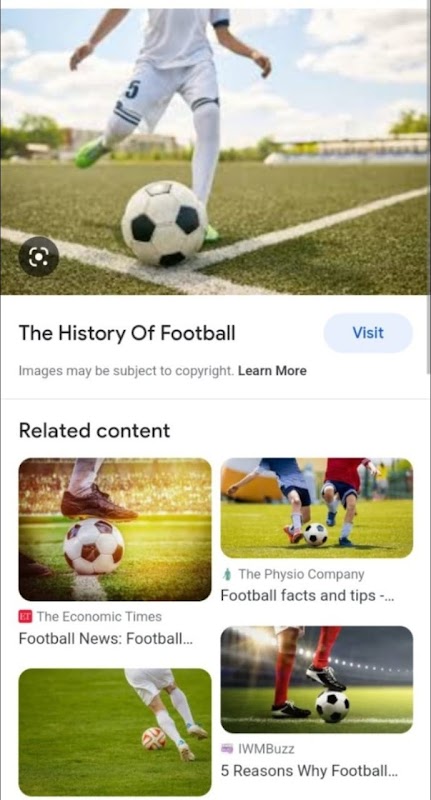This screenshot has height=800, width=431.
Task: Open The History Of Football title
Action: pos(127,333)
